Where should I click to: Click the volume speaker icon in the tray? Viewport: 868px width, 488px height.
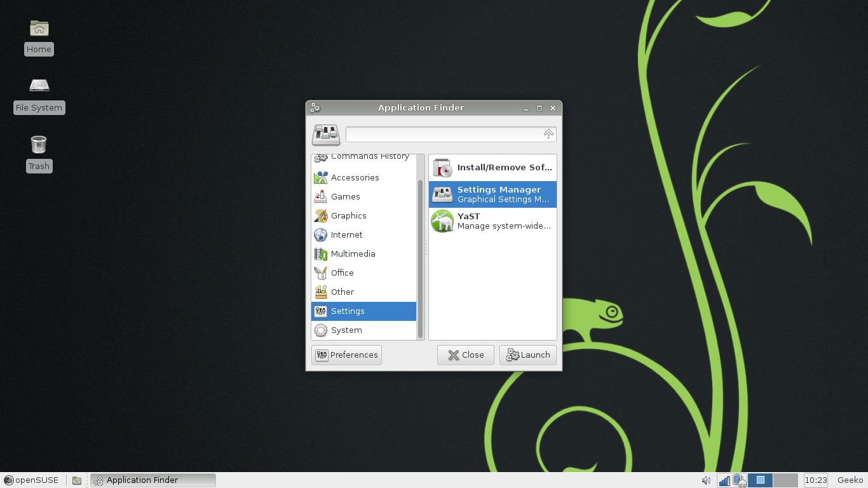coord(705,480)
